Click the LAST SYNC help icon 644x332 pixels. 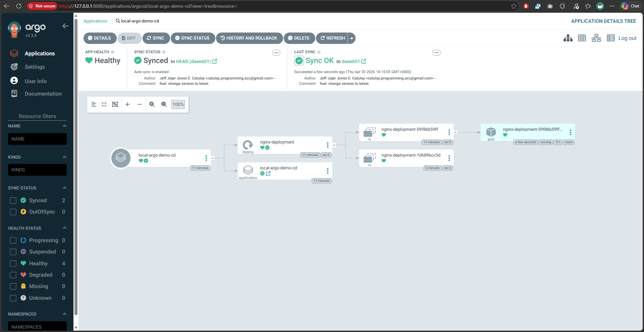click(319, 52)
